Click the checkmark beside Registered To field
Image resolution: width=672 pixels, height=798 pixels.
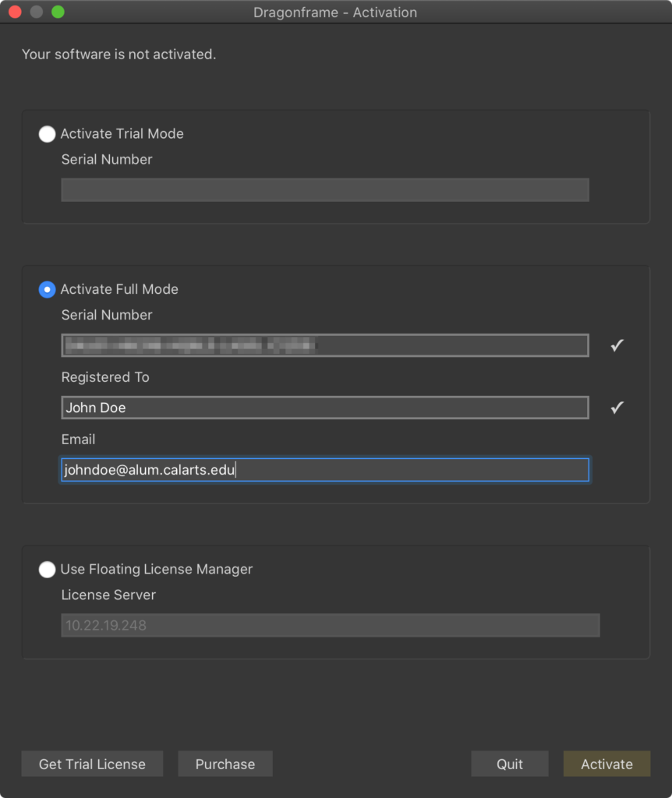pyautogui.click(x=617, y=408)
